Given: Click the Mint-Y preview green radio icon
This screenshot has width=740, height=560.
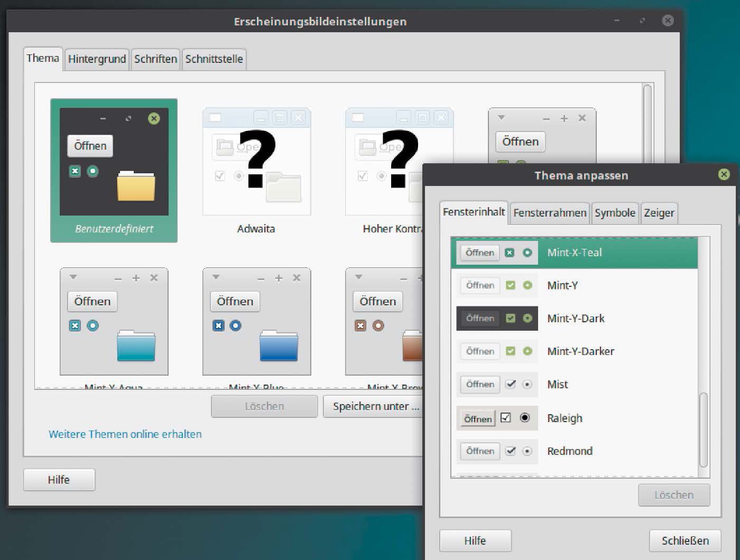Looking at the screenshot, I should tap(528, 285).
